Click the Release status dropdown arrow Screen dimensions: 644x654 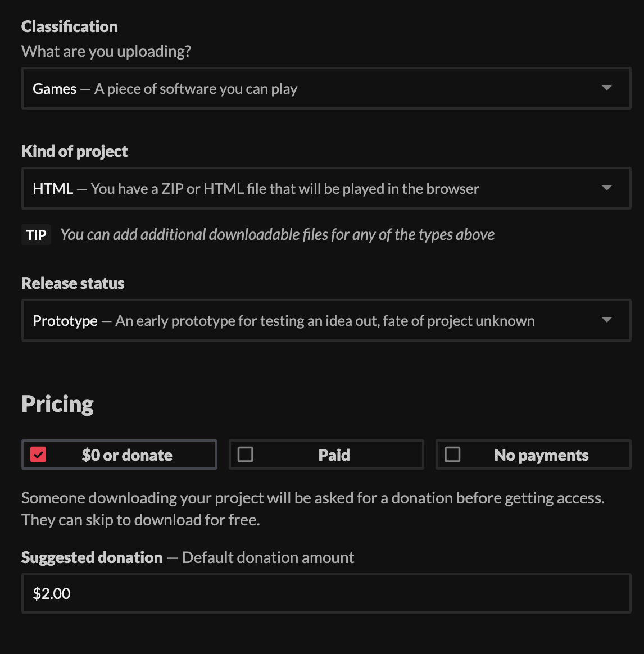pyautogui.click(x=606, y=320)
